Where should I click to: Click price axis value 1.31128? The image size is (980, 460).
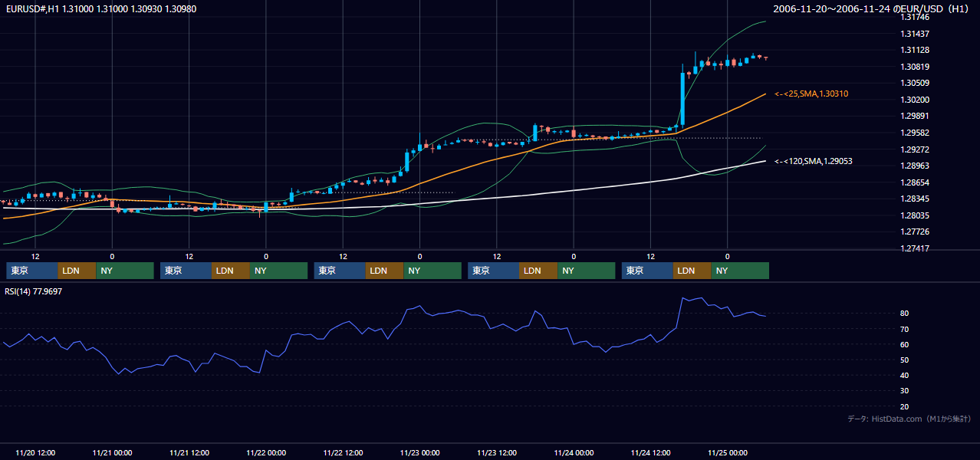coord(916,50)
